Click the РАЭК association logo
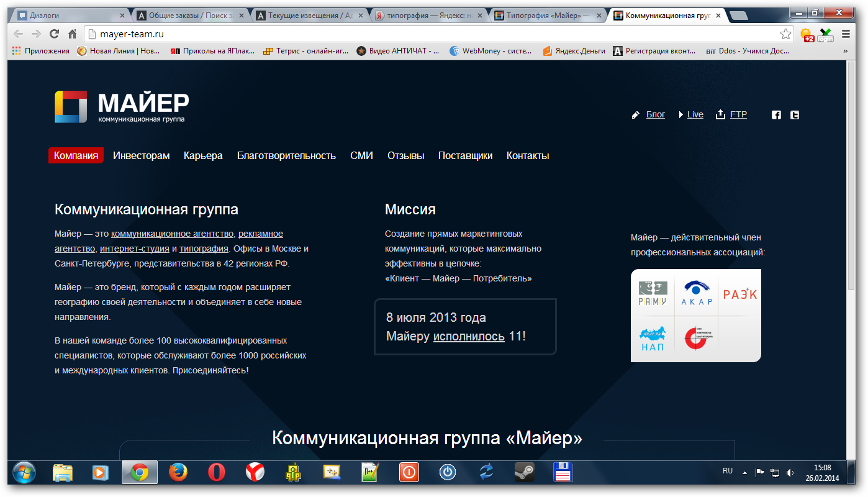The image size is (868, 497). point(740,293)
